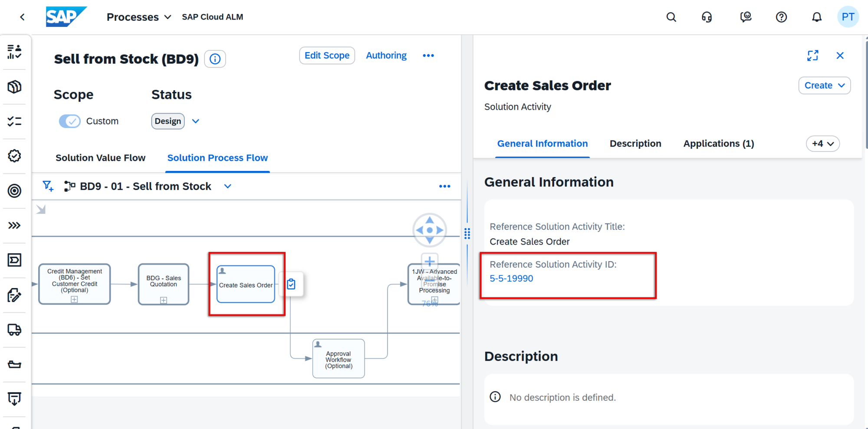Select the Applications (1) tab
The height and width of the screenshot is (429, 868).
pos(719,144)
